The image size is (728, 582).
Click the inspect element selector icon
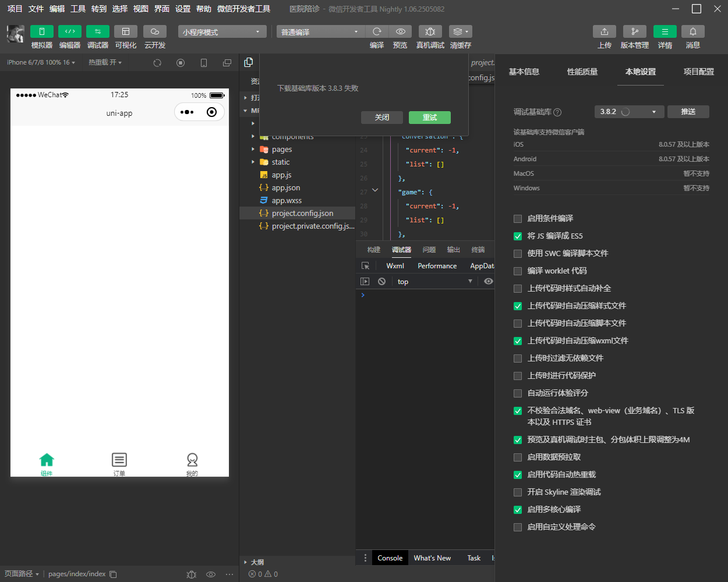pos(365,266)
